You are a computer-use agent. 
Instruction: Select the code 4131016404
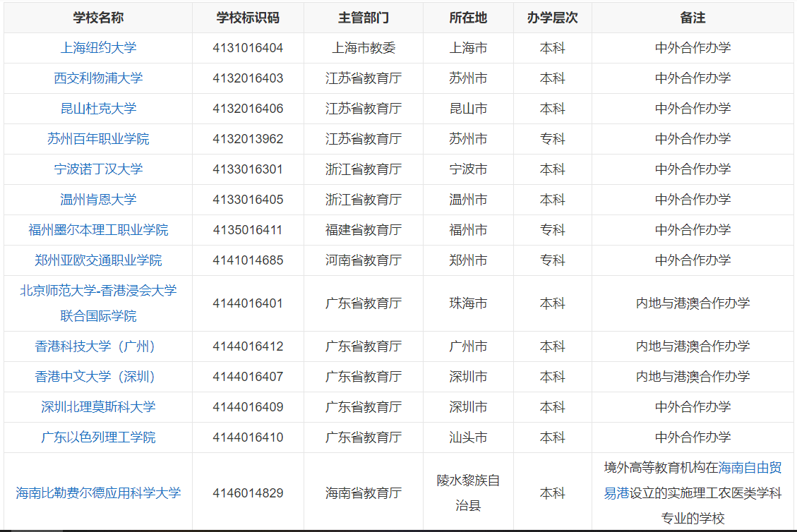coord(248,48)
